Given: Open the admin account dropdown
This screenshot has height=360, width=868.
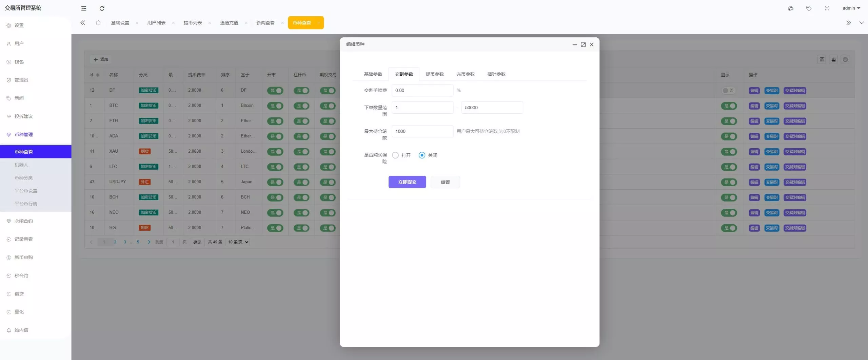Looking at the screenshot, I should pos(851,8).
